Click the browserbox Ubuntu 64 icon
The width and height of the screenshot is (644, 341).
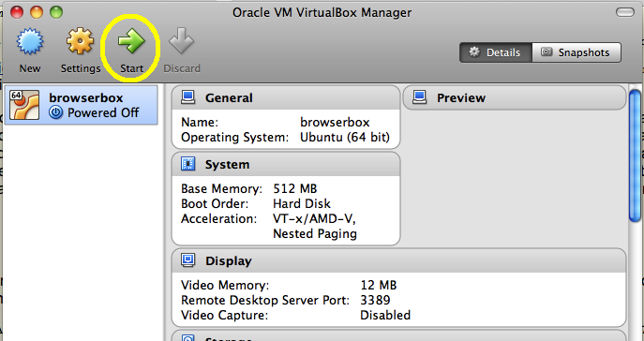(24, 105)
